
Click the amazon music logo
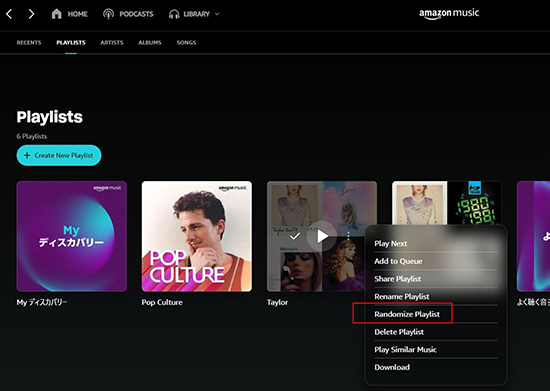[x=449, y=13]
